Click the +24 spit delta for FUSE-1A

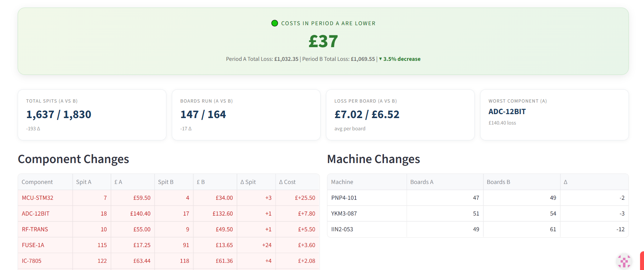(256, 245)
